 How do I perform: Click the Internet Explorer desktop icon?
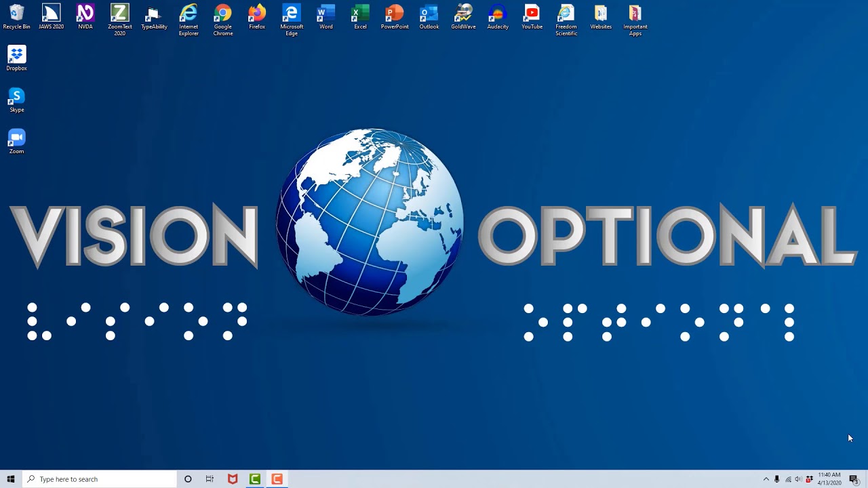click(x=189, y=20)
